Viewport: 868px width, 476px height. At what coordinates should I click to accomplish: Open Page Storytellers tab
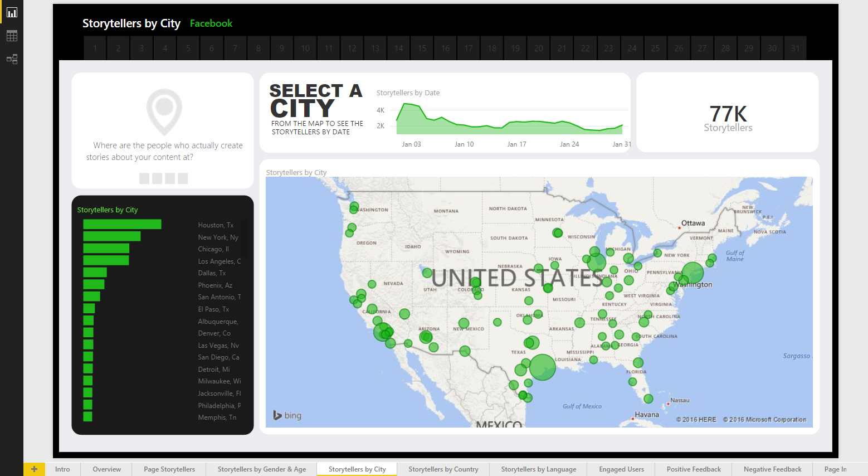pyautogui.click(x=169, y=469)
